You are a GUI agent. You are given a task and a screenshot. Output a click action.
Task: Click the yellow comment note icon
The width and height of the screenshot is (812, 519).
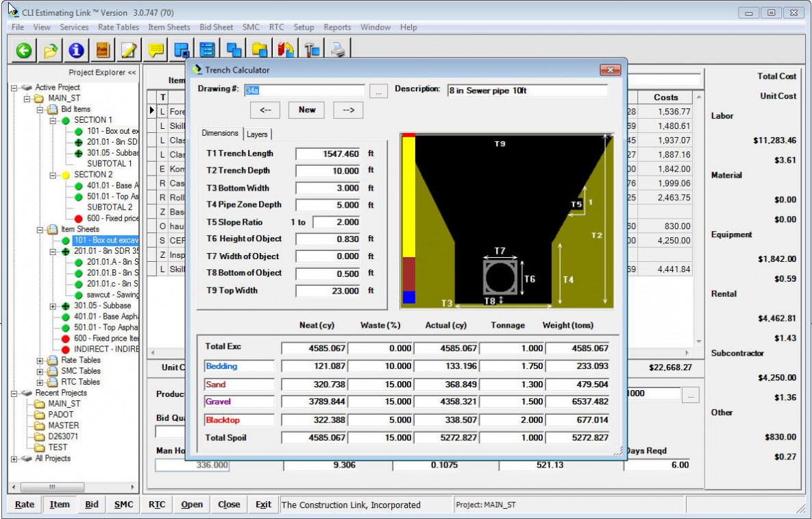click(x=156, y=50)
